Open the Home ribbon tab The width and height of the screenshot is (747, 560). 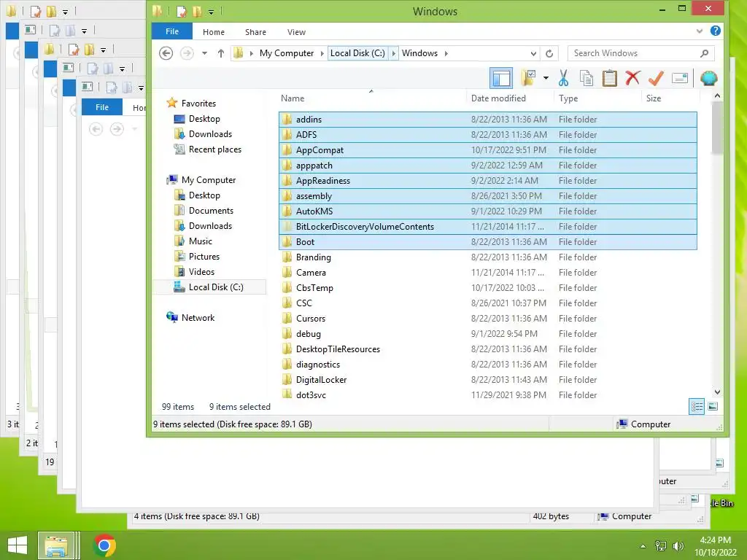[x=214, y=32]
